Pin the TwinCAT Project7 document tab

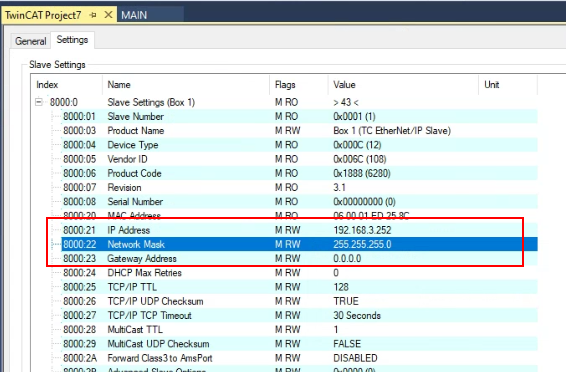coord(93,15)
